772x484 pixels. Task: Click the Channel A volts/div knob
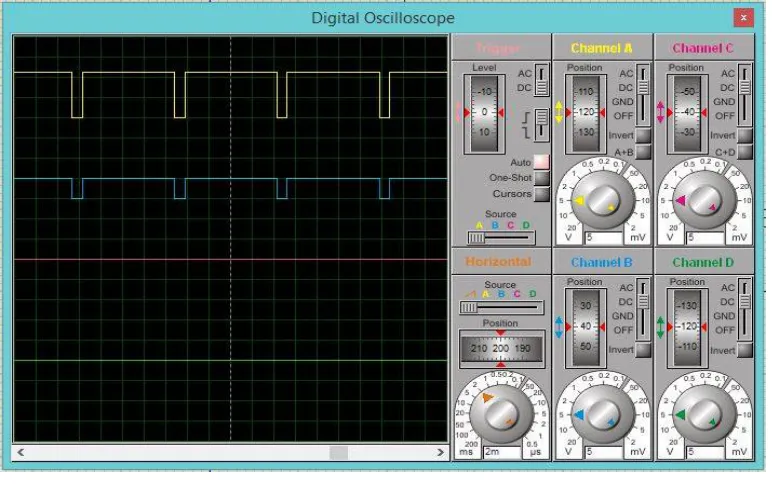[x=603, y=200]
